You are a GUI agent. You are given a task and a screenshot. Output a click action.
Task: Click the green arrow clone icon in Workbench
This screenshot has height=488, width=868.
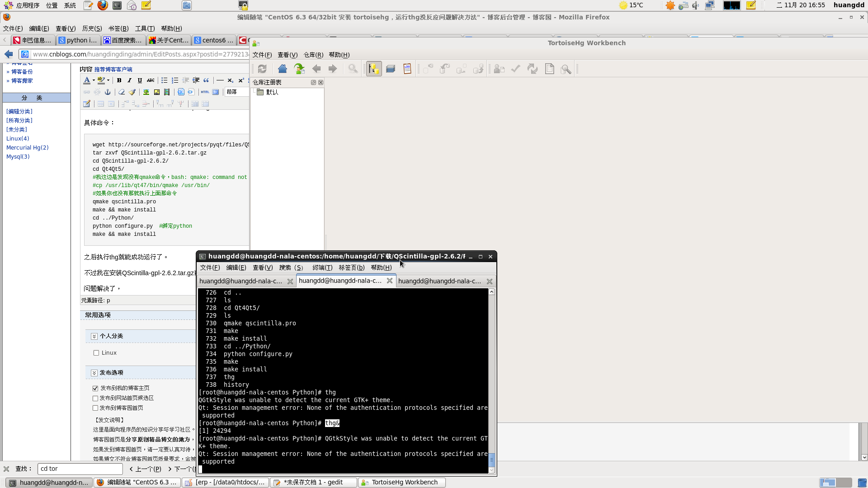299,69
